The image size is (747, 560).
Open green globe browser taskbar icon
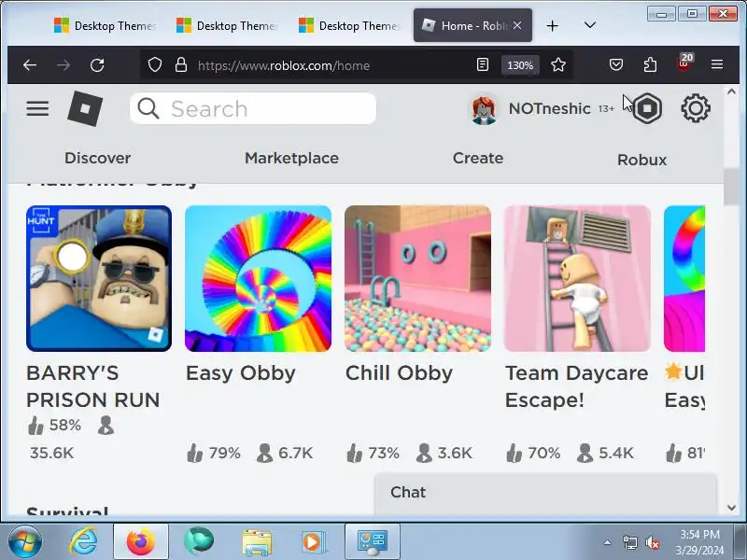(x=199, y=541)
